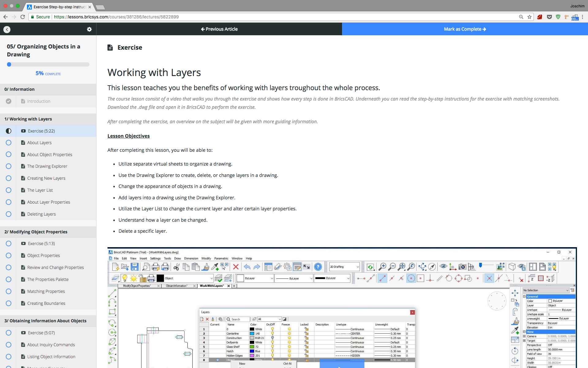
Task: Click the Save floppy icon in BricsCAD screenshot
Action: [x=134, y=267]
